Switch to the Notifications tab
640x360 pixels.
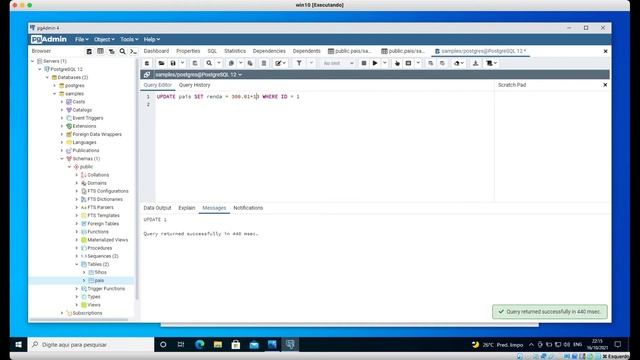(248, 208)
